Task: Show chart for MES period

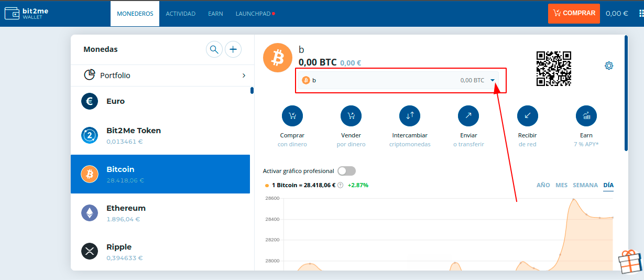Action: tap(562, 185)
